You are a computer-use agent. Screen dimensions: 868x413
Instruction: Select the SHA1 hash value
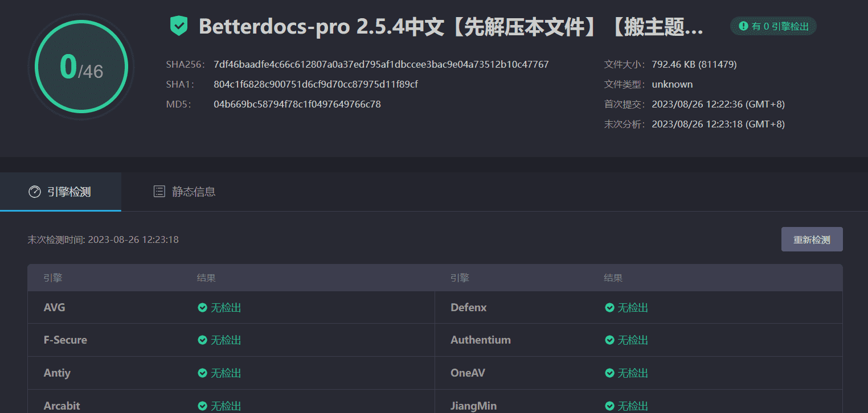316,84
